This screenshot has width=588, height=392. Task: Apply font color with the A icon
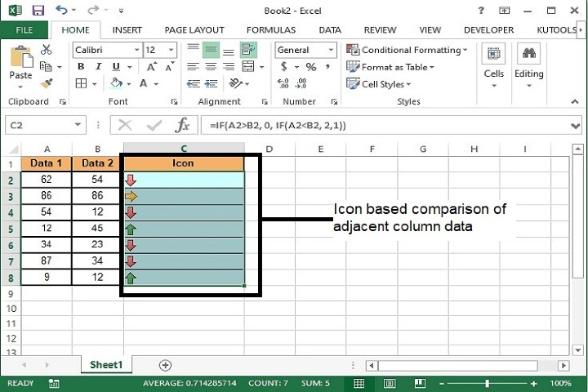coord(143,83)
